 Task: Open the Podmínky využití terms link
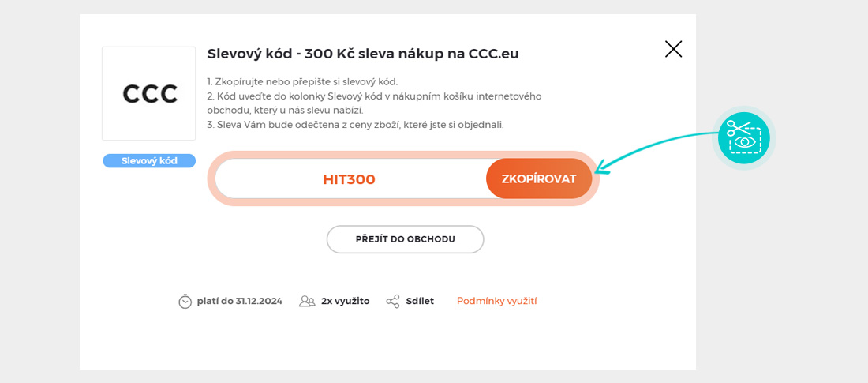[496, 301]
